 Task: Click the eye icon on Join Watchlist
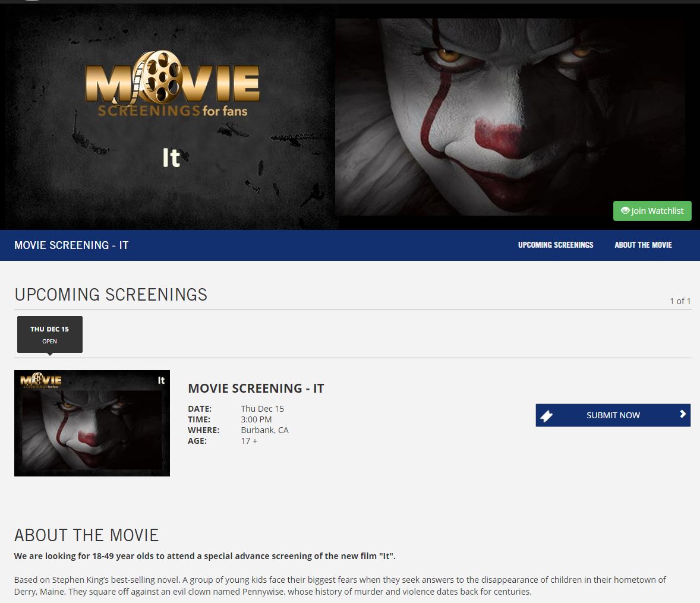(625, 210)
